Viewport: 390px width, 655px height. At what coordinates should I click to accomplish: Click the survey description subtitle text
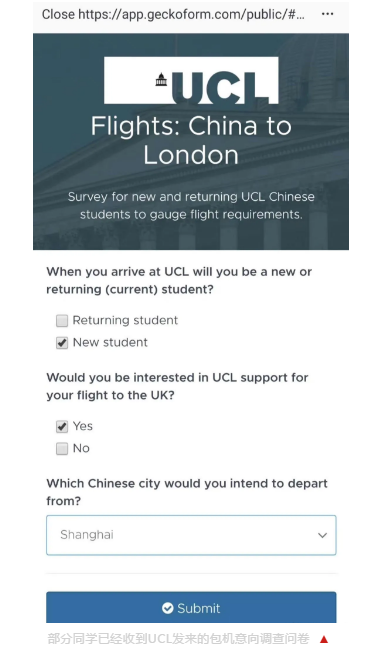click(191, 206)
